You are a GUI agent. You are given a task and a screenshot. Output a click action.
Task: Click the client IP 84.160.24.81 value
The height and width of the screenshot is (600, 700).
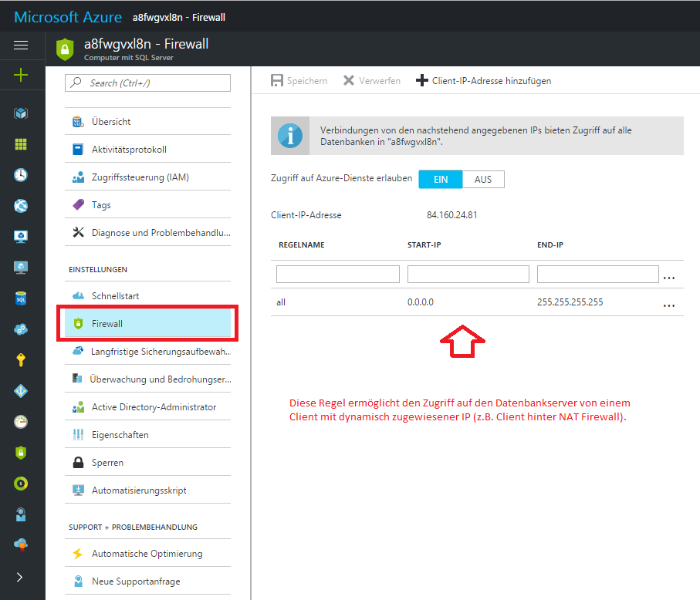click(x=451, y=215)
